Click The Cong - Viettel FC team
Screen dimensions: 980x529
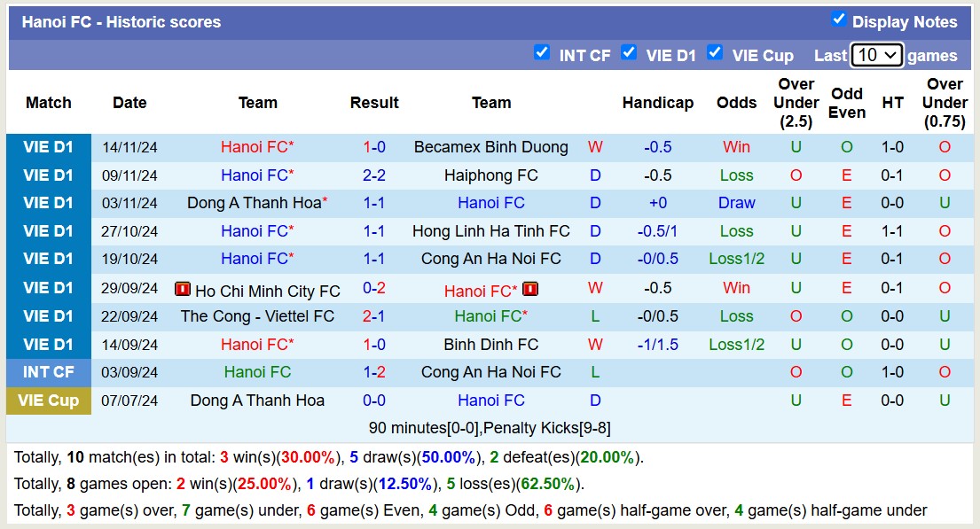[x=257, y=316]
